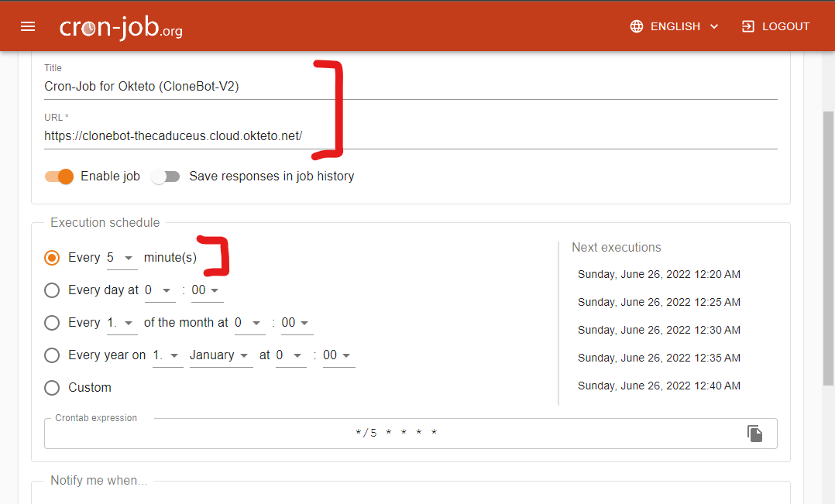
Task: Open the day-of-month dropdown in monthly row
Action: tap(122, 323)
